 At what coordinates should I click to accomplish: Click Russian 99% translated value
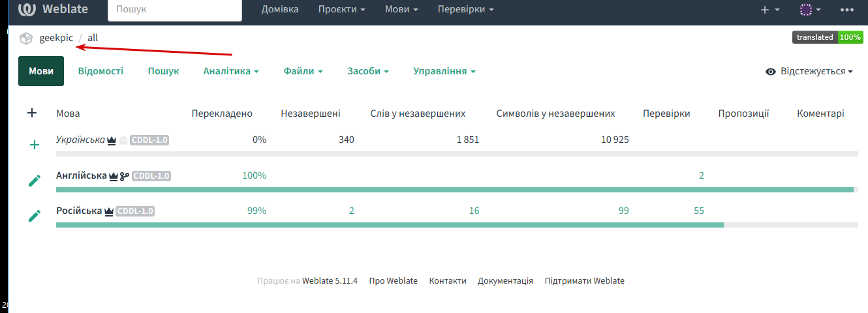(256, 211)
